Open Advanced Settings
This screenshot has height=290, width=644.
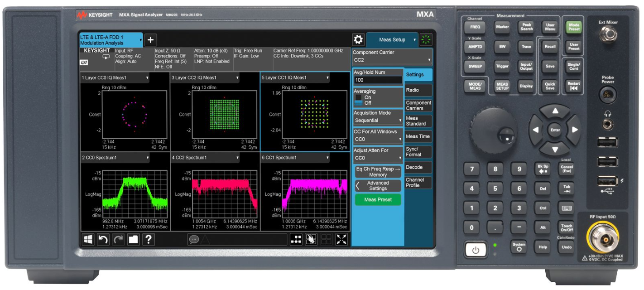[x=378, y=186]
